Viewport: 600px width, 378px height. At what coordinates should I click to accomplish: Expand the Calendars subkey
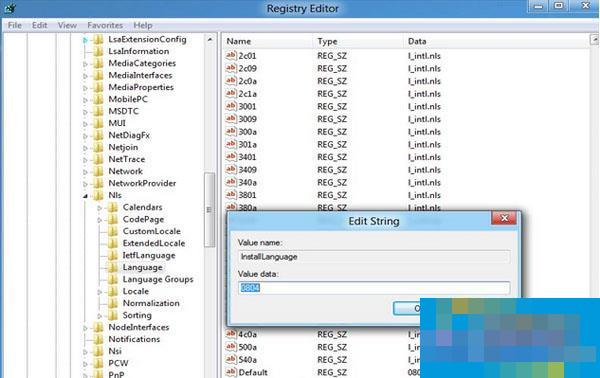99,208
